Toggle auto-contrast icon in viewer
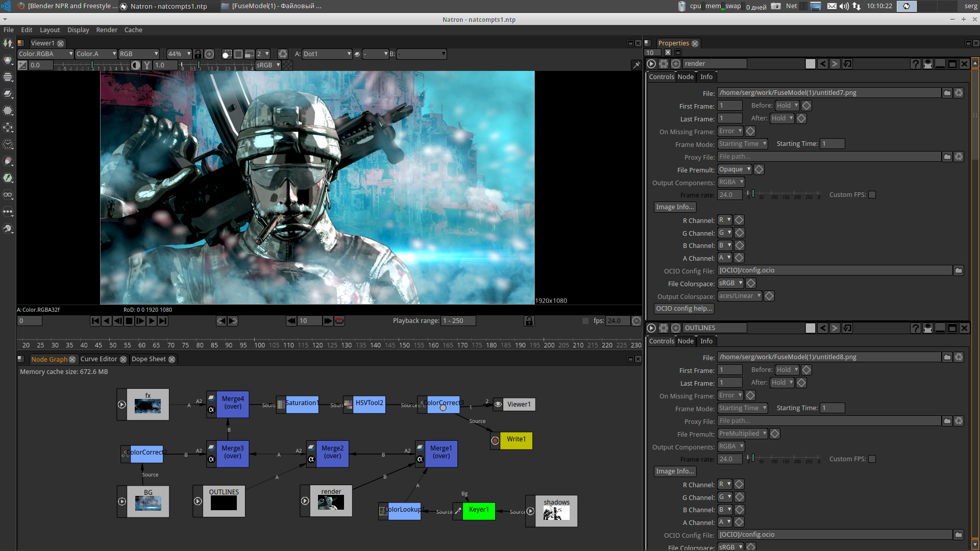This screenshot has height=551, width=980. point(136,65)
